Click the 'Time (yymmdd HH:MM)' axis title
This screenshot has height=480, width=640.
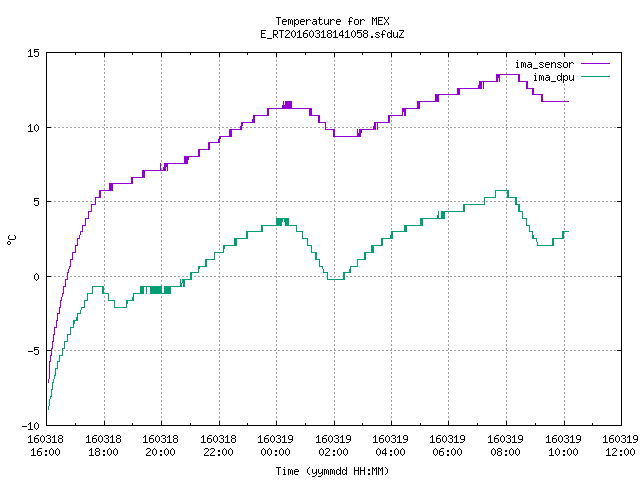point(332,471)
